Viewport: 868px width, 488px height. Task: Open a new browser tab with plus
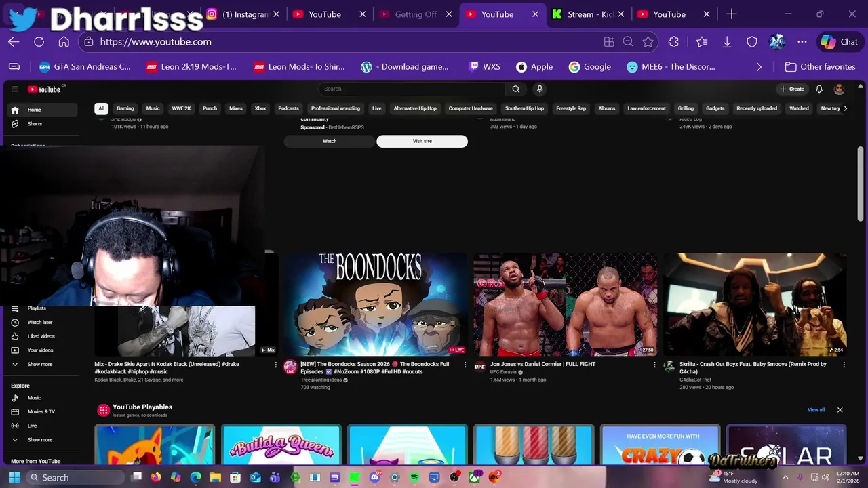731,14
